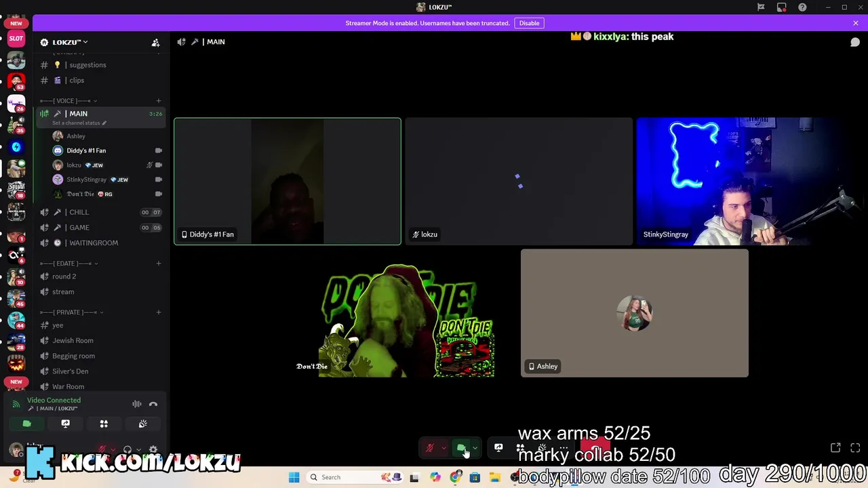
Task: Collapse the VOICE category
Action: point(68,101)
